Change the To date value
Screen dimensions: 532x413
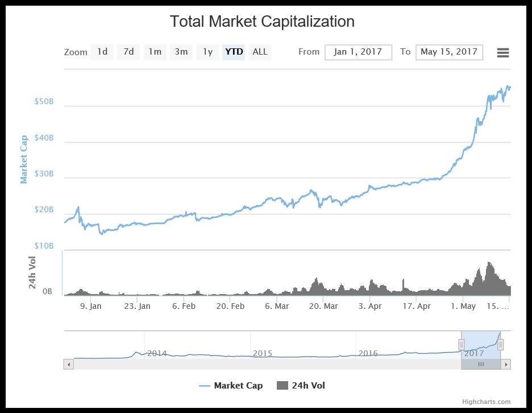point(449,52)
